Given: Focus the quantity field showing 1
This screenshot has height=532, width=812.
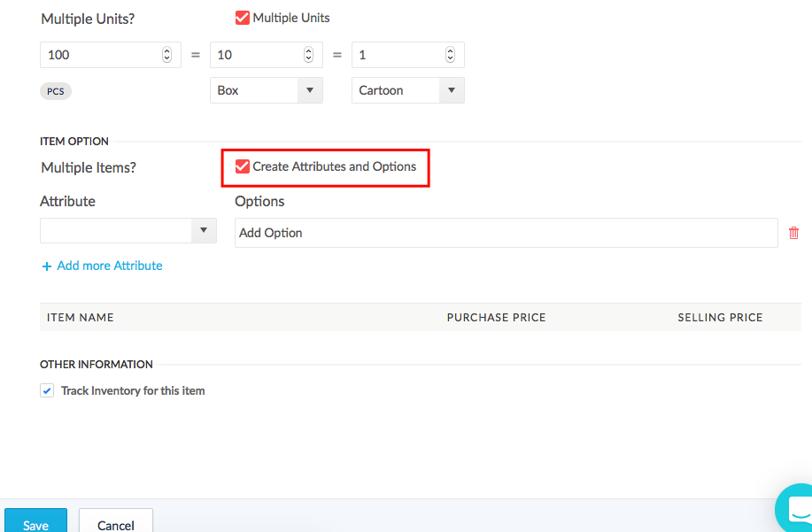Looking at the screenshot, I should tap(407, 55).
